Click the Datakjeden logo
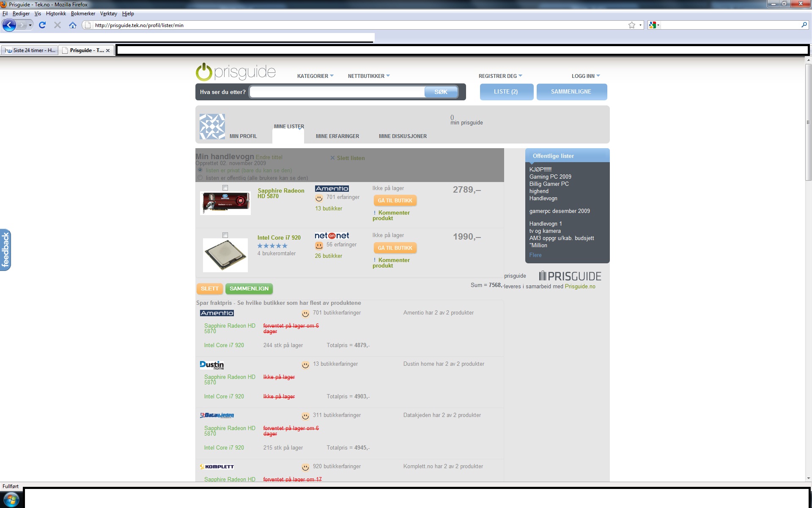Viewport: 812px width, 508px height. pyautogui.click(x=217, y=415)
